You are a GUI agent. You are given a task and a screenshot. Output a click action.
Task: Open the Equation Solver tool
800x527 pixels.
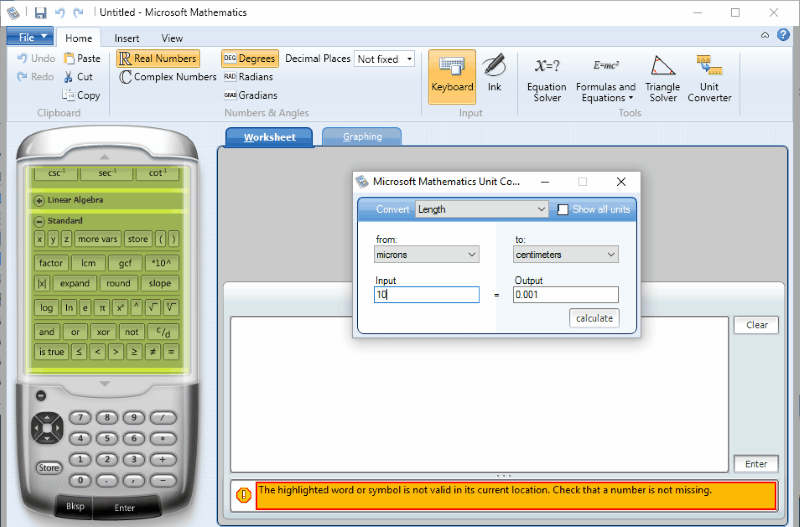tap(546, 78)
